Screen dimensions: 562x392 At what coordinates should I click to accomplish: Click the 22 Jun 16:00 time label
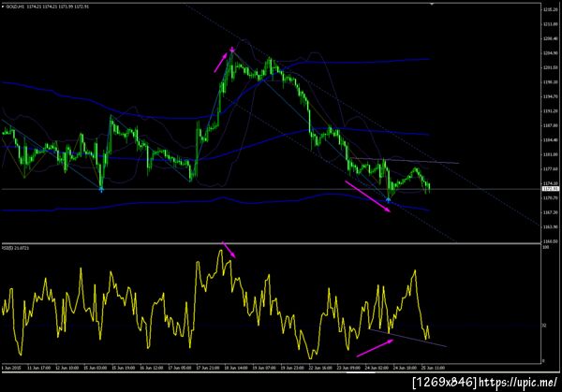[320, 368]
